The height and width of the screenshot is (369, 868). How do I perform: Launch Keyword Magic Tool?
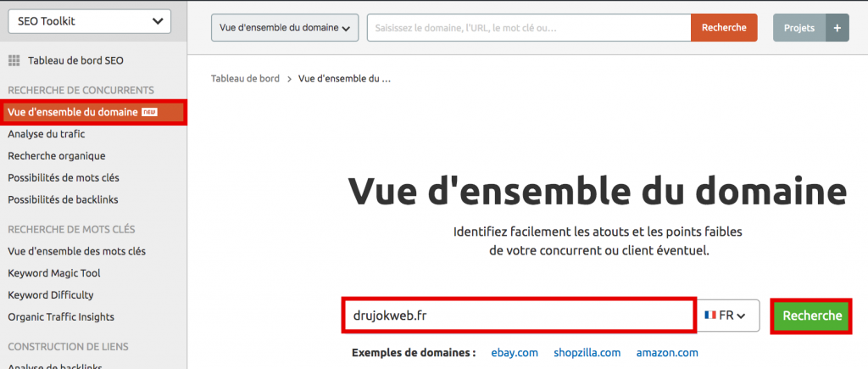point(54,273)
